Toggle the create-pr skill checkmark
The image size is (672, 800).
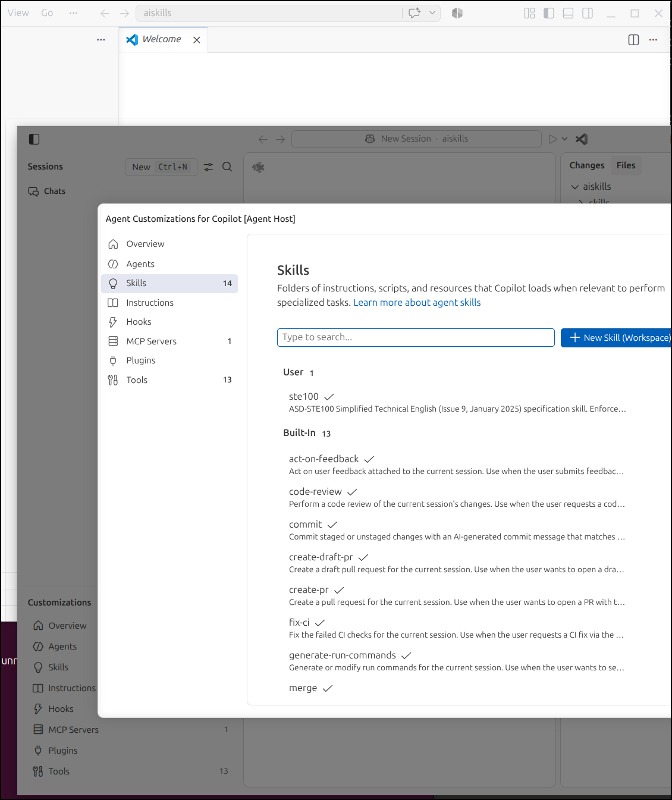[340, 590]
